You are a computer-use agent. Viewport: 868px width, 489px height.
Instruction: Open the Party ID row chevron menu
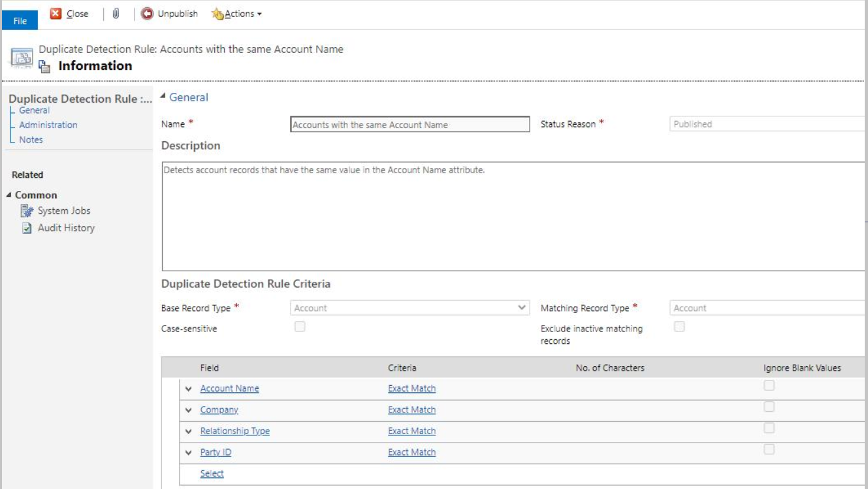pos(189,452)
